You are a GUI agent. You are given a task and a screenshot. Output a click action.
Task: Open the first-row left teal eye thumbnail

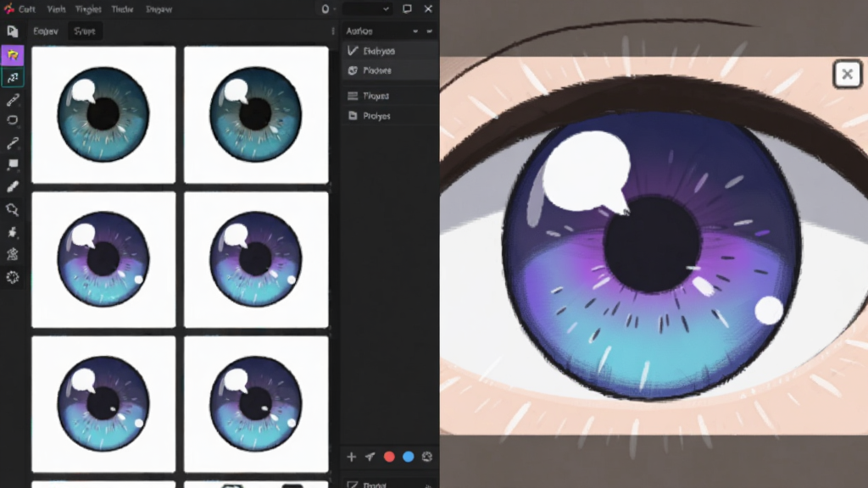coord(103,114)
